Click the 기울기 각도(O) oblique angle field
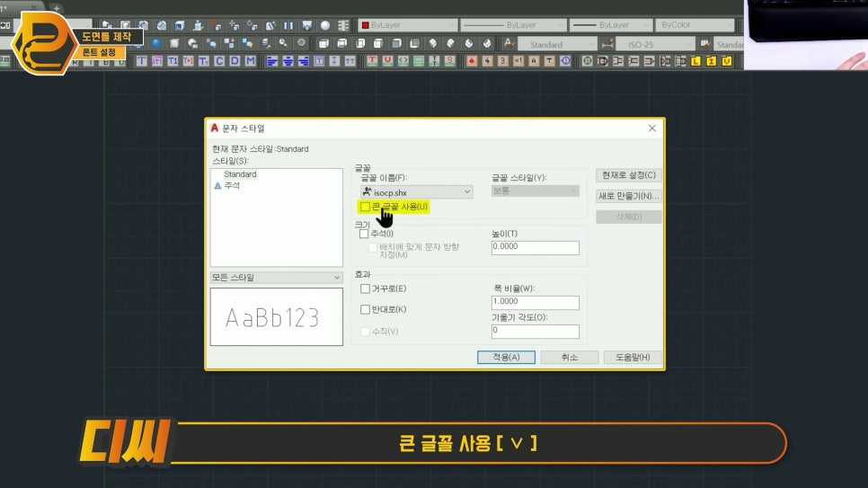This screenshot has height=488, width=868. click(x=536, y=331)
